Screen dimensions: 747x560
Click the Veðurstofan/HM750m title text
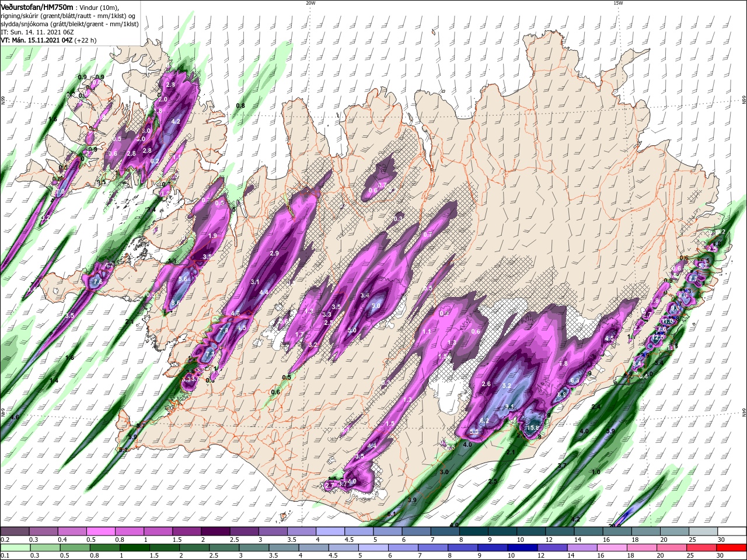coord(37,6)
